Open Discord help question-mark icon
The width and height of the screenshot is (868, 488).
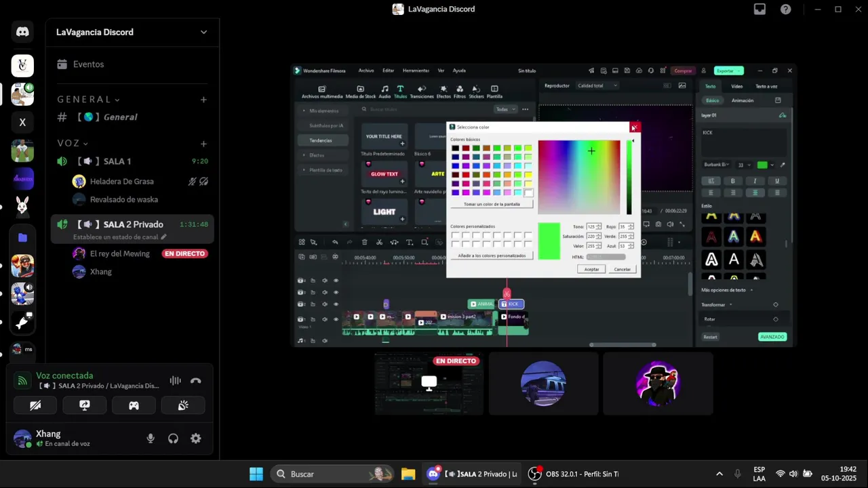785,9
